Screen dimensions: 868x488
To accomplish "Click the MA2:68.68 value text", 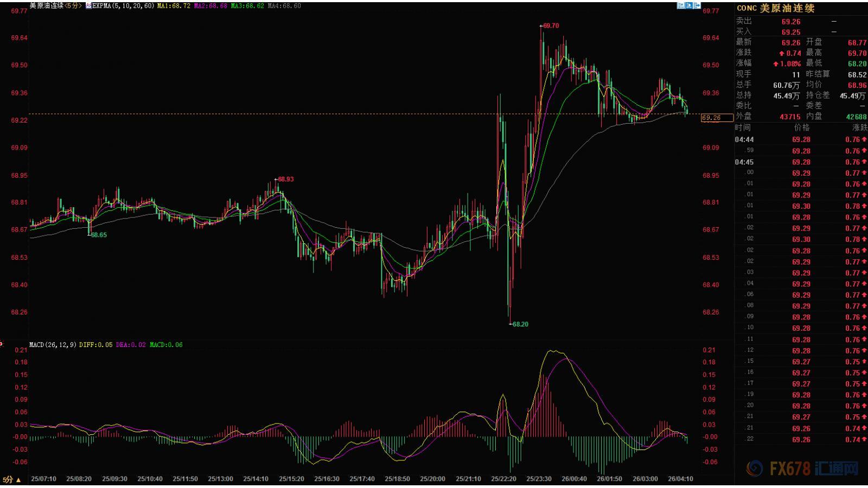I will click(210, 6).
